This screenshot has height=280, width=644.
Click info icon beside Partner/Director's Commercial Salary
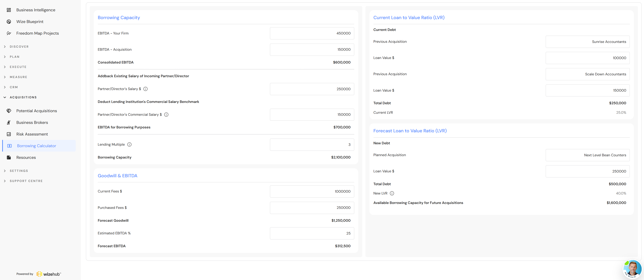166,115
